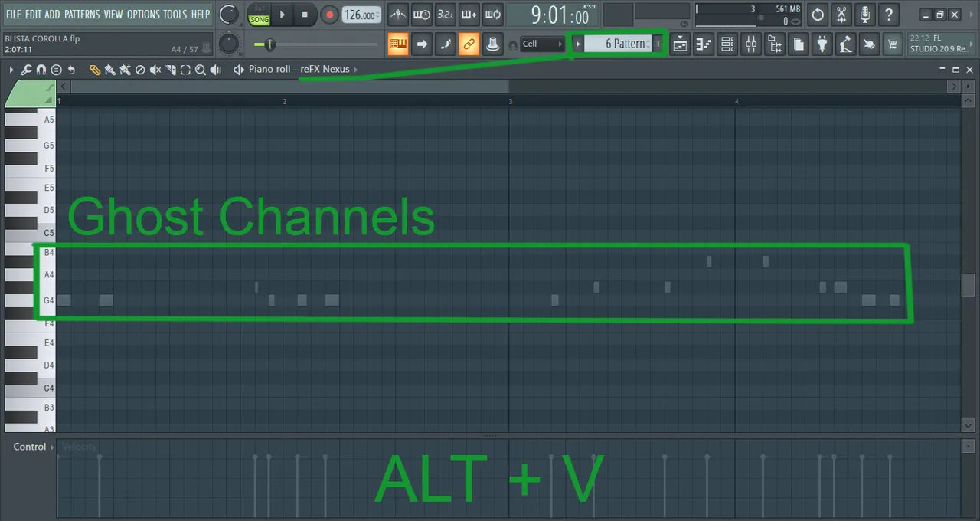
Task: Open the TOOLS menu
Action: tap(175, 14)
